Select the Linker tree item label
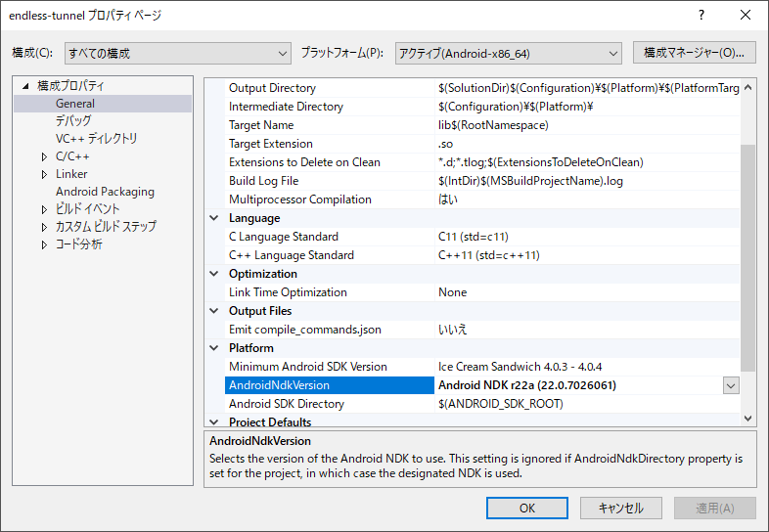This screenshot has height=532, width=769. pos(71,174)
